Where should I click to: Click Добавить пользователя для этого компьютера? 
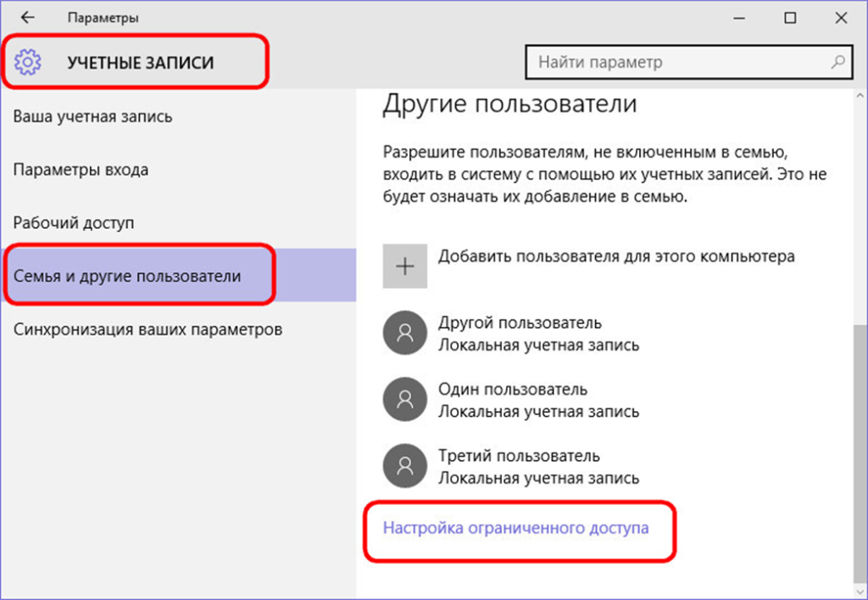pyautogui.click(x=616, y=256)
